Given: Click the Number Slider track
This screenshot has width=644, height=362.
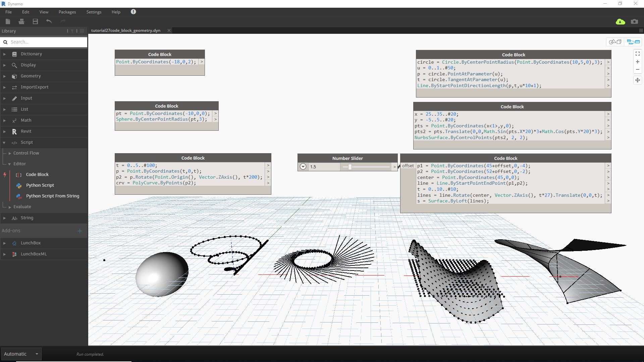Looking at the screenshot, I should 369,167.
